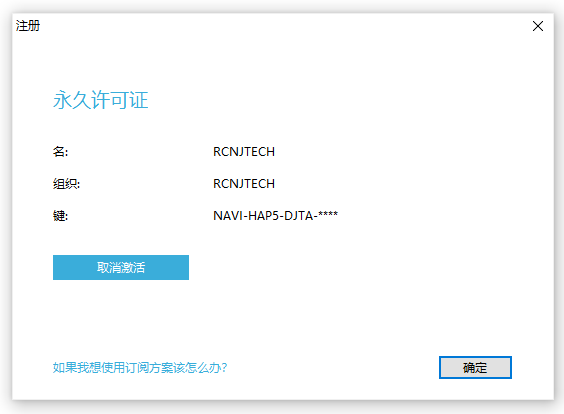This screenshot has width=564, height=414.
Task: Click the RCNJTECH value next to 名
Action: click(244, 152)
